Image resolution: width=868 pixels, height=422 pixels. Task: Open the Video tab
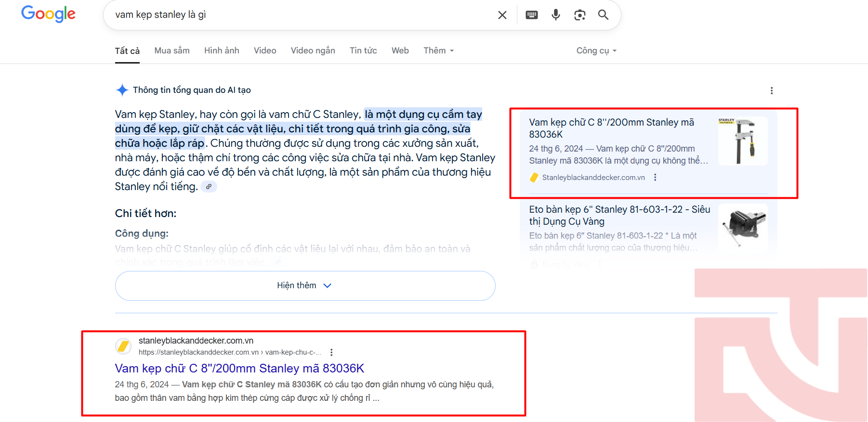pos(265,51)
